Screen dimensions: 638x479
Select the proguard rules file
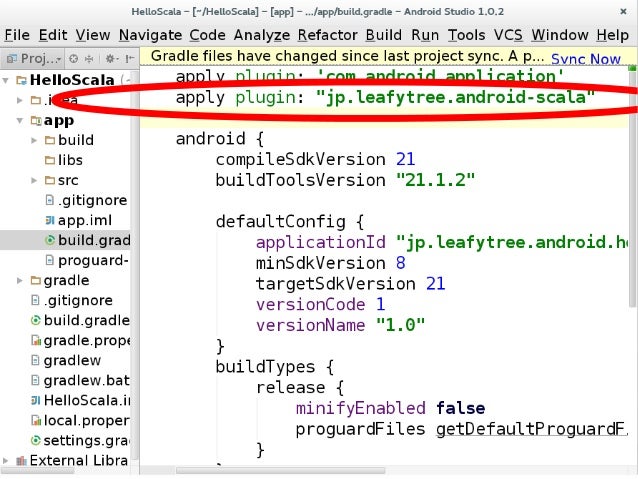tap(93, 260)
